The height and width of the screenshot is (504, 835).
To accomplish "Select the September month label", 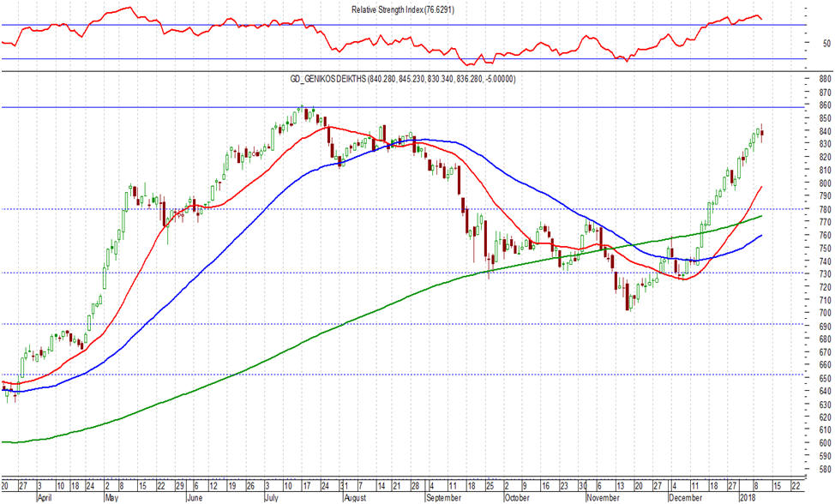I will click(x=444, y=498).
